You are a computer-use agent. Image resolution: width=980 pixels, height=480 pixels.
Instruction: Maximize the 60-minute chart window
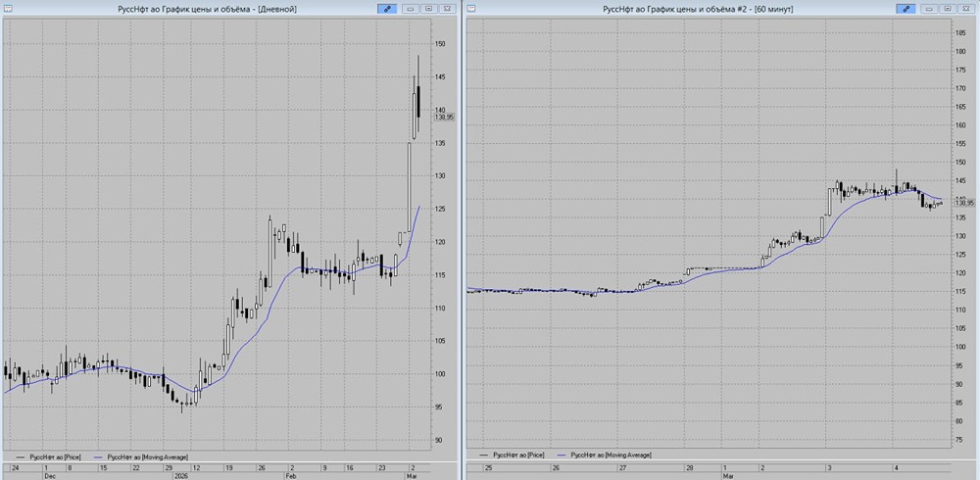948,9
